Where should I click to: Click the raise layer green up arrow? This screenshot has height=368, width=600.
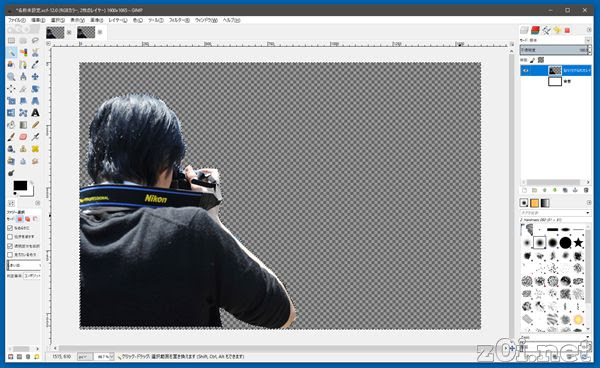coord(545,190)
